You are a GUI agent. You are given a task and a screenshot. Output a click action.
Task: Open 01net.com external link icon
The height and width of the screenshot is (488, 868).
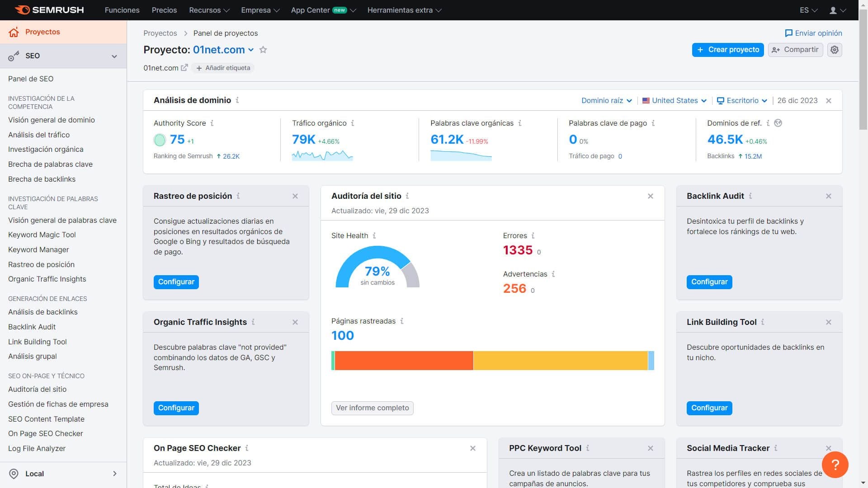[x=184, y=67]
